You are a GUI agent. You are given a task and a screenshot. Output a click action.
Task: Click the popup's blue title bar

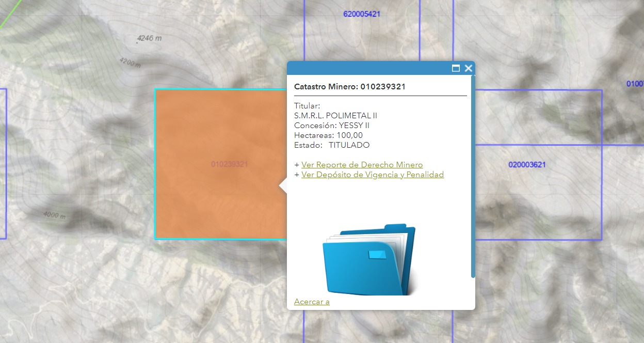point(366,68)
